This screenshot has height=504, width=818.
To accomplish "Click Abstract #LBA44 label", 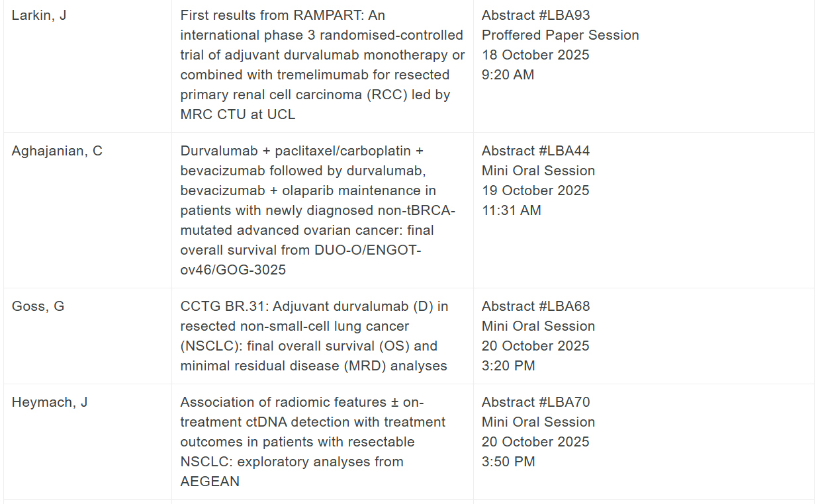I will (x=535, y=151).
